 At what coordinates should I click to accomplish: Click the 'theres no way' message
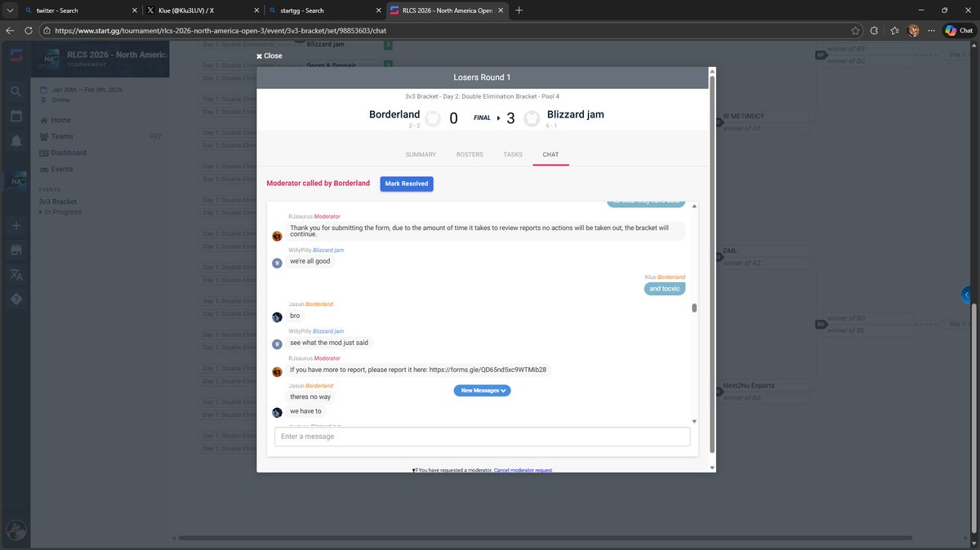coord(309,397)
